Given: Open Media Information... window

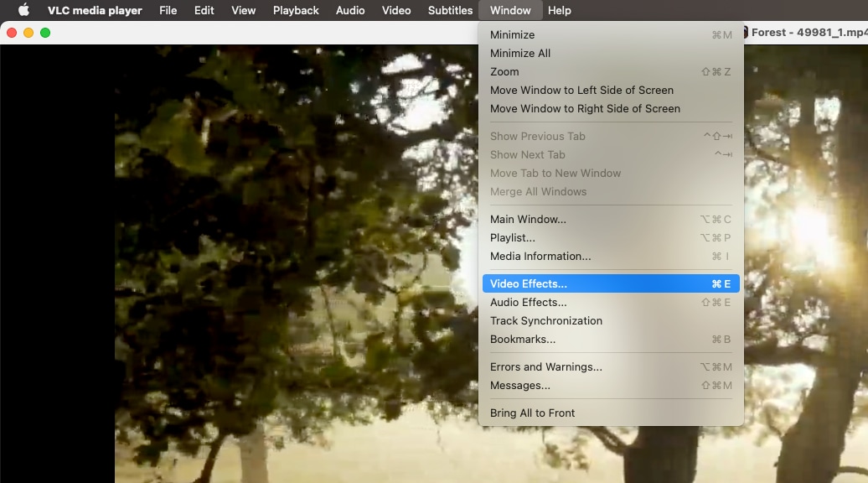Looking at the screenshot, I should 611,257.
